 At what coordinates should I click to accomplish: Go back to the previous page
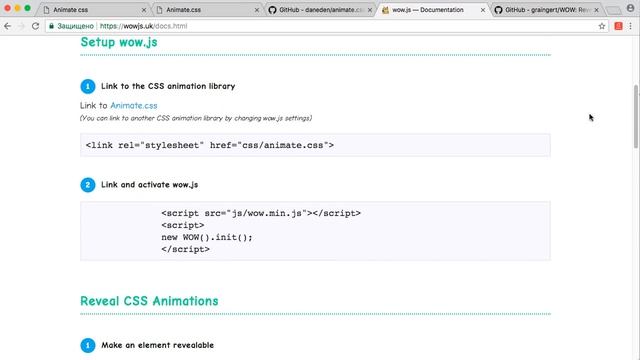(x=7, y=26)
